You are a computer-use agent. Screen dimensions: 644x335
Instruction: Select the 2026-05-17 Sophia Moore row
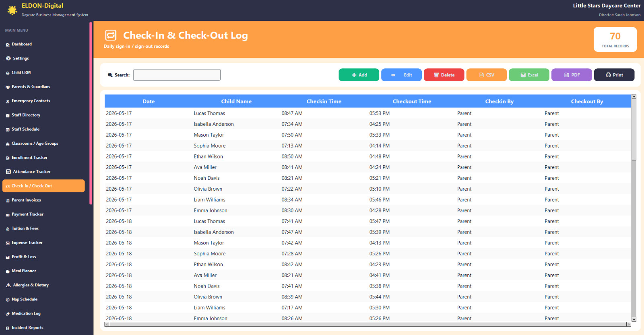click(x=368, y=146)
